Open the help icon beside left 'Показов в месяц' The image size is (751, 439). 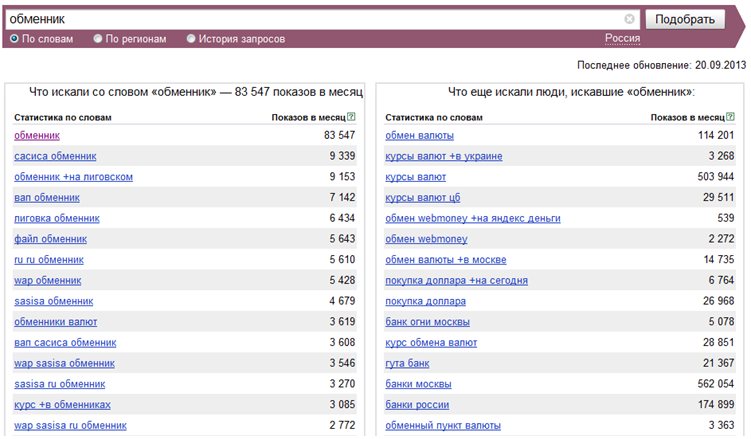tap(351, 116)
